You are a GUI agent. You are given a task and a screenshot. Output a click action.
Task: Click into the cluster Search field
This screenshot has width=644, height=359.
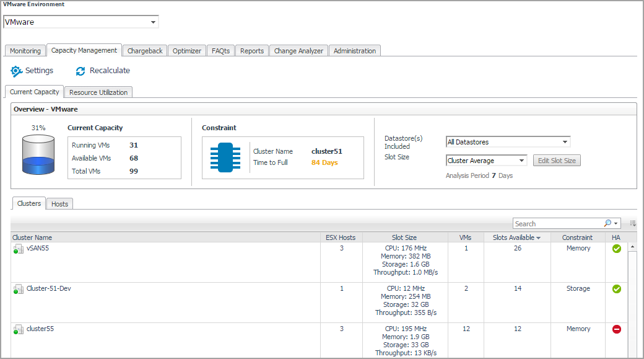click(557, 224)
